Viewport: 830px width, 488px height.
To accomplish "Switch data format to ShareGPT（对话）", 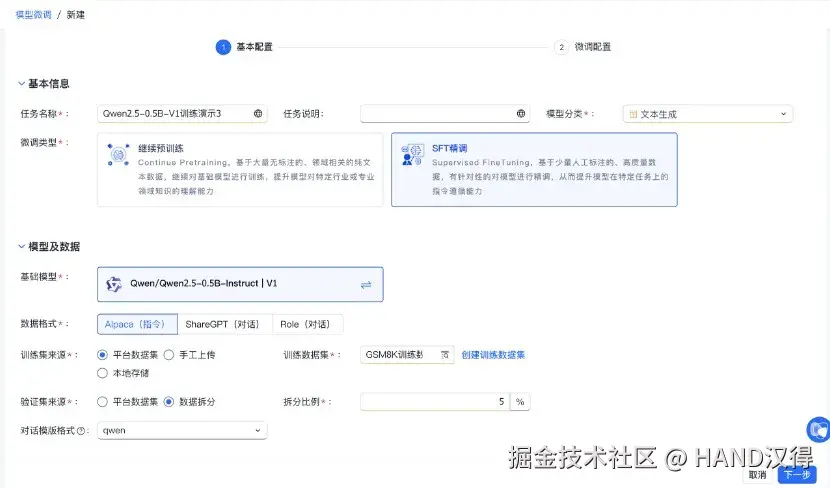I will (x=224, y=324).
